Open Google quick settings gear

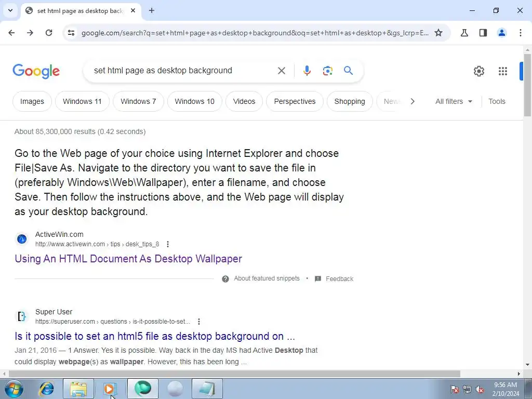click(x=478, y=71)
